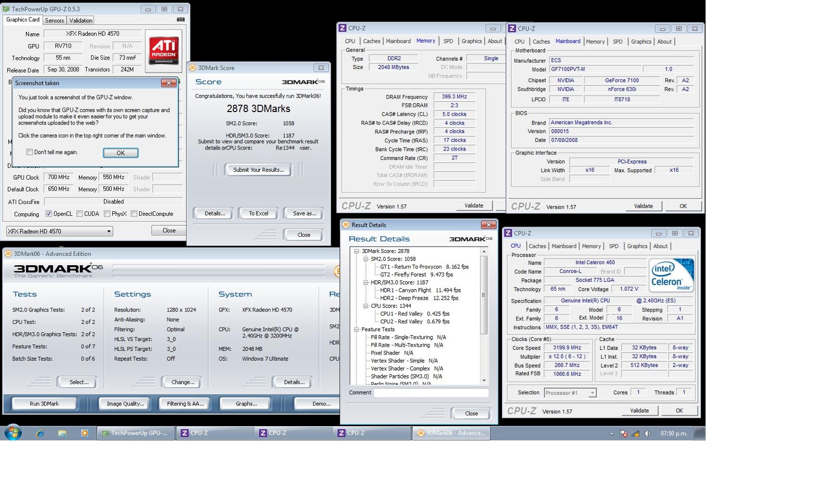Click the To Excel button

click(x=258, y=213)
